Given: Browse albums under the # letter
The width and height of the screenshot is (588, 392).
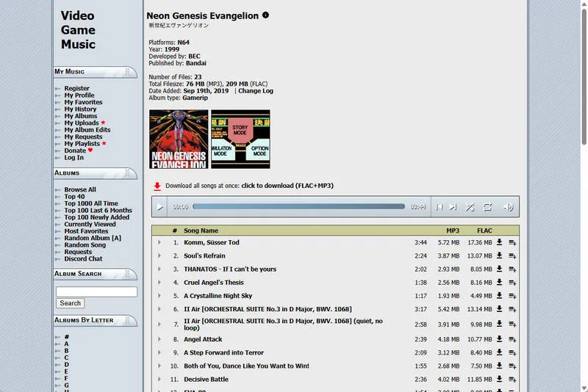Looking at the screenshot, I should 66,337.
